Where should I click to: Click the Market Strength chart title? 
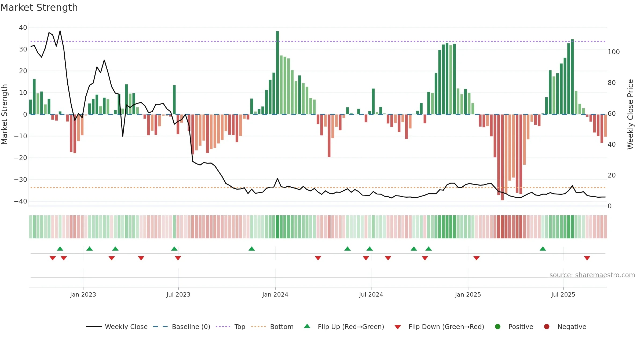tap(39, 8)
